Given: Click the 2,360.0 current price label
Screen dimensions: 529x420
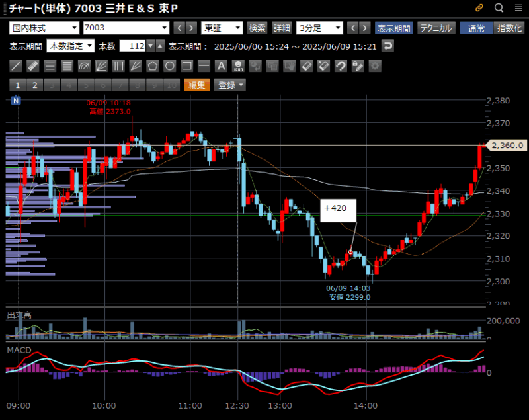Looking at the screenshot, I should [505, 146].
